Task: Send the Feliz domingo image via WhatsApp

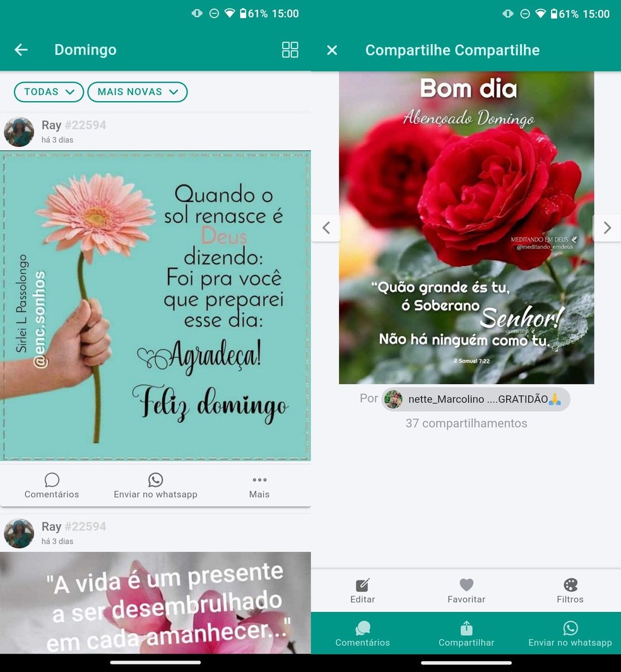Action: (x=155, y=486)
